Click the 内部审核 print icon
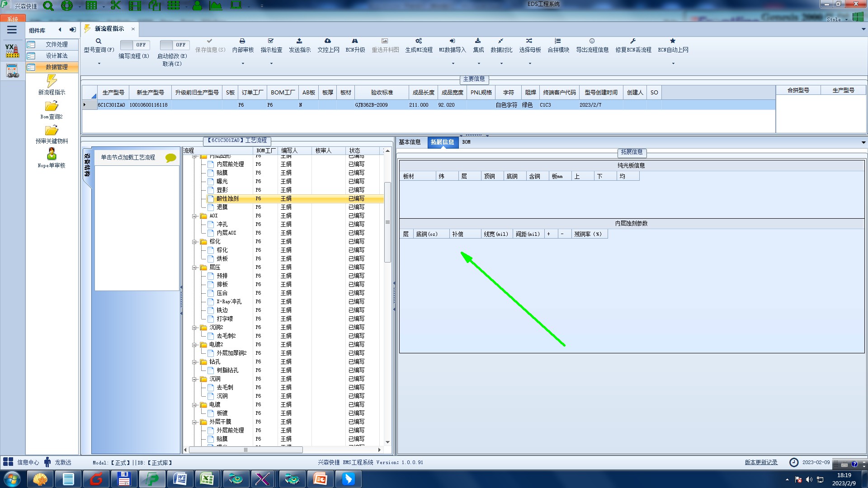The width and height of the screenshot is (868, 488). (x=242, y=41)
